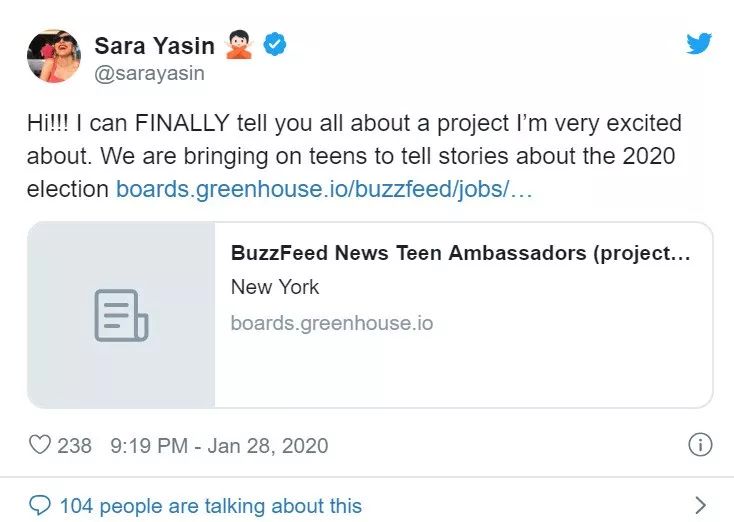
Task: Click the 238 likes count
Action: coord(74,445)
